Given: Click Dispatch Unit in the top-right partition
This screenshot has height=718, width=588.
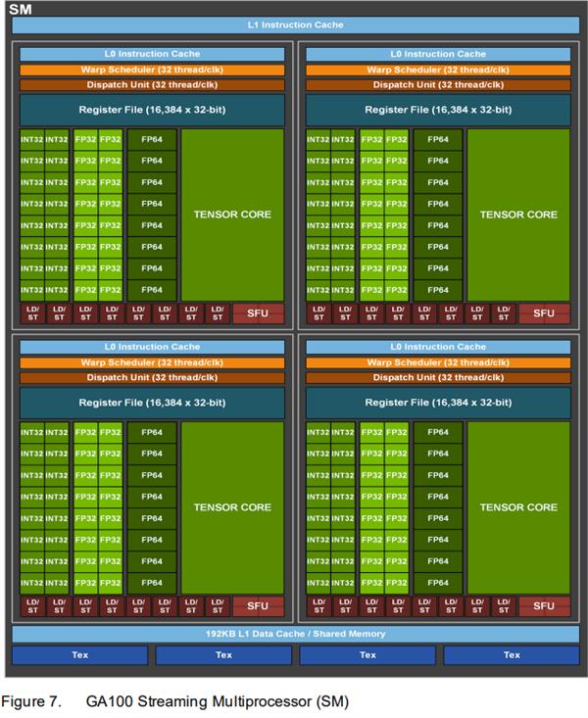Looking at the screenshot, I should click(438, 84).
